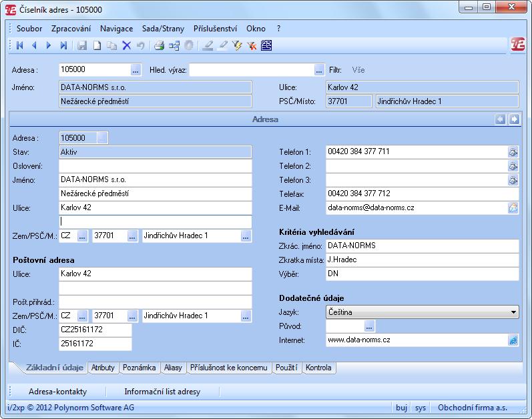This screenshot has height=419, width=532.
Task: Open Příslušnost ke koncernu tab
Action: tap(229, 368)
